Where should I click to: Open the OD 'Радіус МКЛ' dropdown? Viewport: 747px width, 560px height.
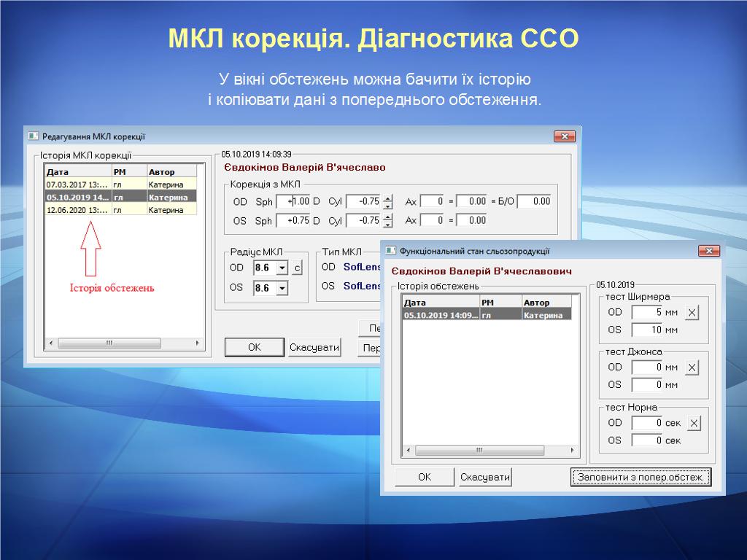(282, 268)
